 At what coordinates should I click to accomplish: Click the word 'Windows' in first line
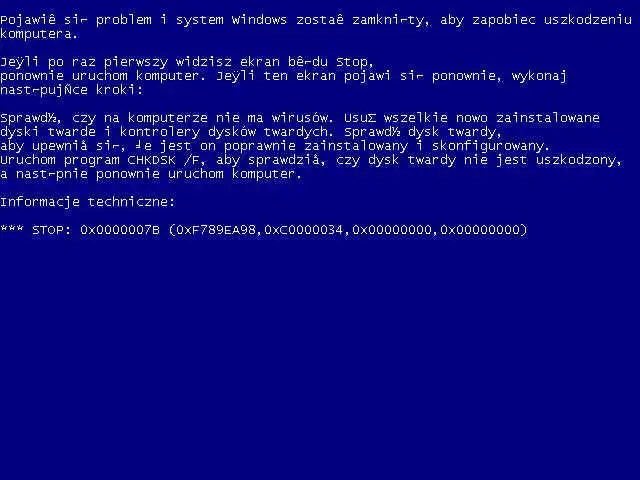pos(260,20)
